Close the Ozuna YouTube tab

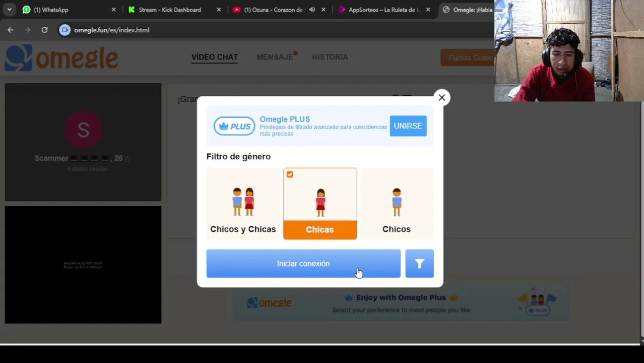point(324,10)
